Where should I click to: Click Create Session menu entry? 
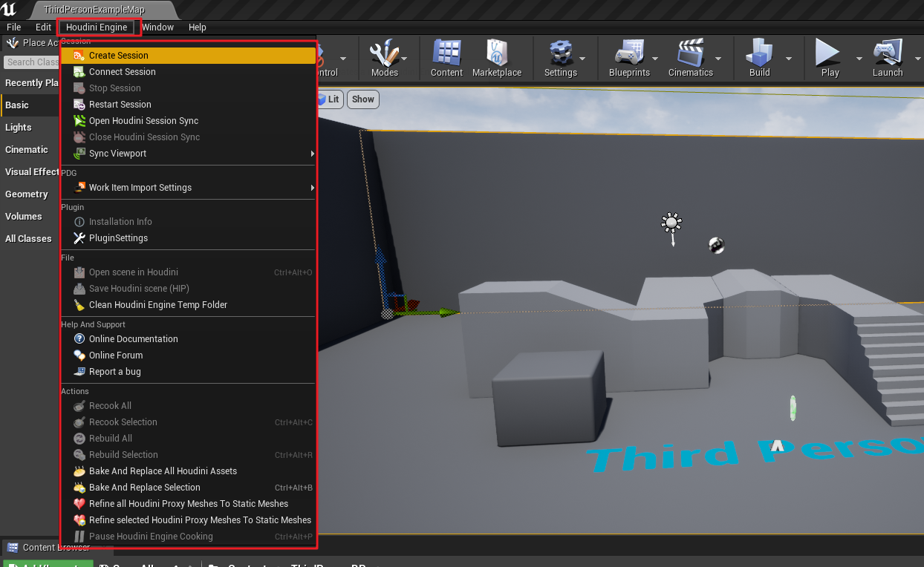click(x=189, y=56)
